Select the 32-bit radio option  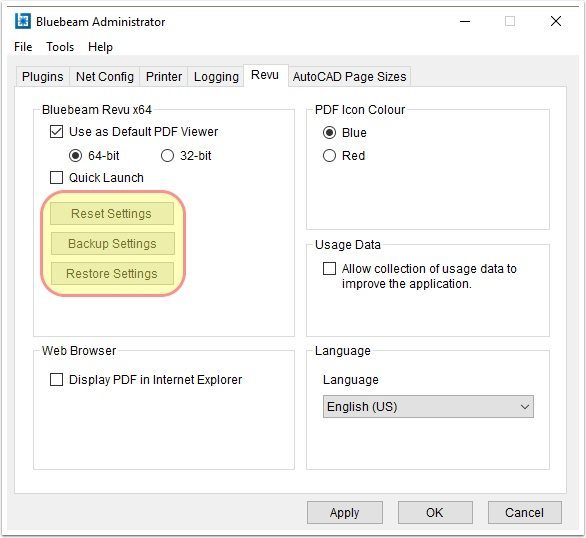click(x=167, y=155)
